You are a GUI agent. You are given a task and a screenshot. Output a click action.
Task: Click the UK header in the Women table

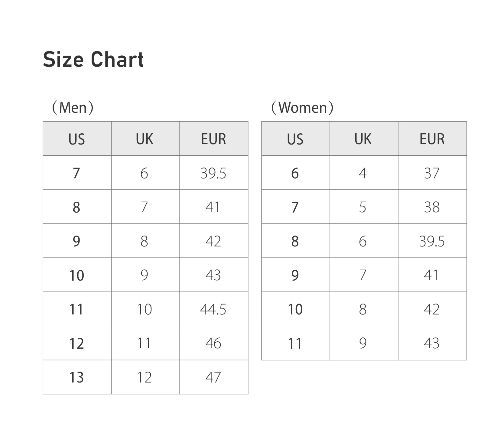click(x=363, y=139)
